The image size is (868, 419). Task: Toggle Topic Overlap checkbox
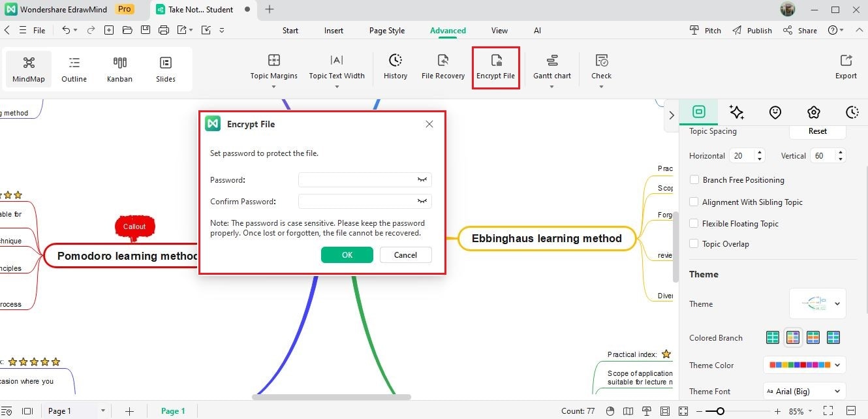[694, 243]
